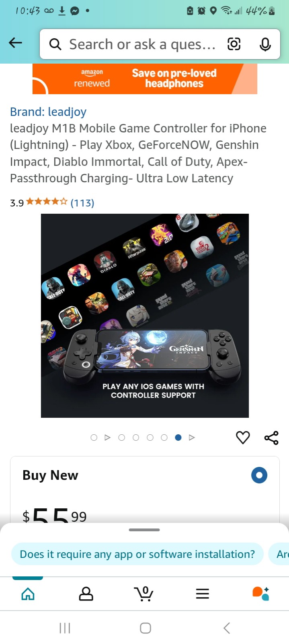The image size is (289, 644).
Task: Open camera lens search icon
Action: tap(234, 44)
